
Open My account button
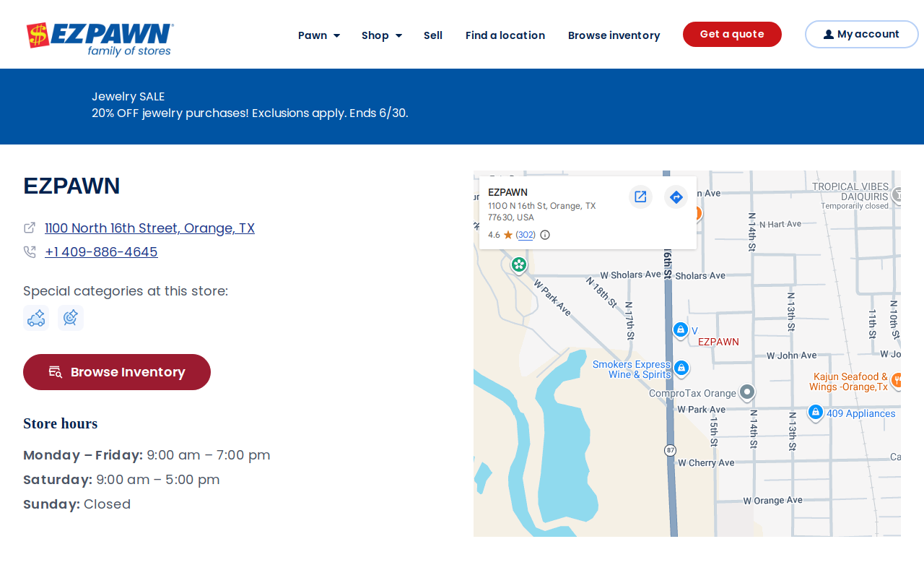click(x=862, y=34)
